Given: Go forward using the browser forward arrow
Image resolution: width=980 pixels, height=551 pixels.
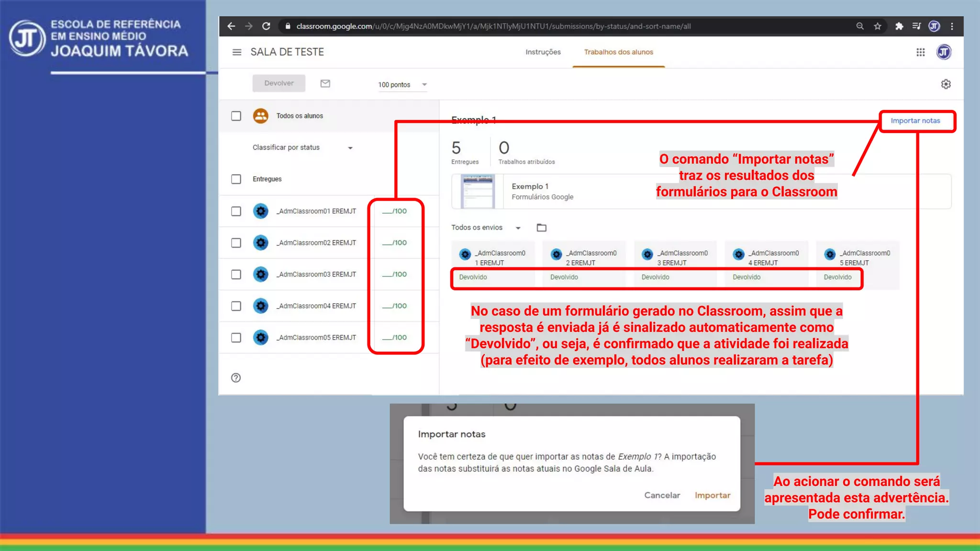Looking at the screenshot, I should pos(248,26).
